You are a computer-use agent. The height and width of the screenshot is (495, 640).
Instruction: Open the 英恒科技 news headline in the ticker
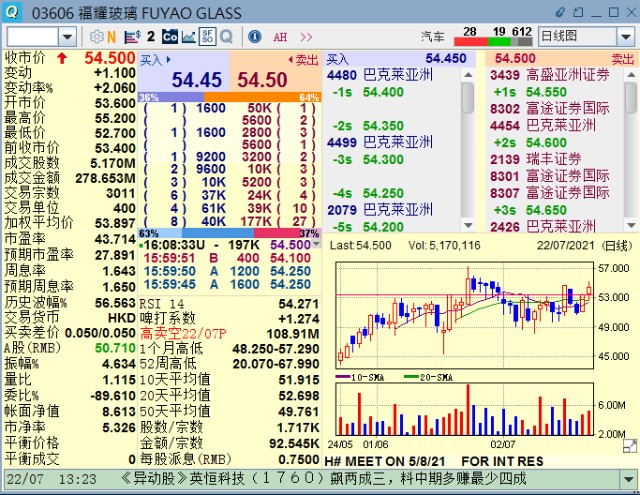coord(323,478)
